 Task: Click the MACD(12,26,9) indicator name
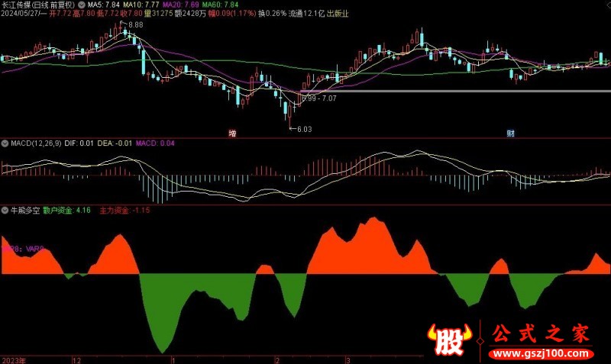pos(36,143)
